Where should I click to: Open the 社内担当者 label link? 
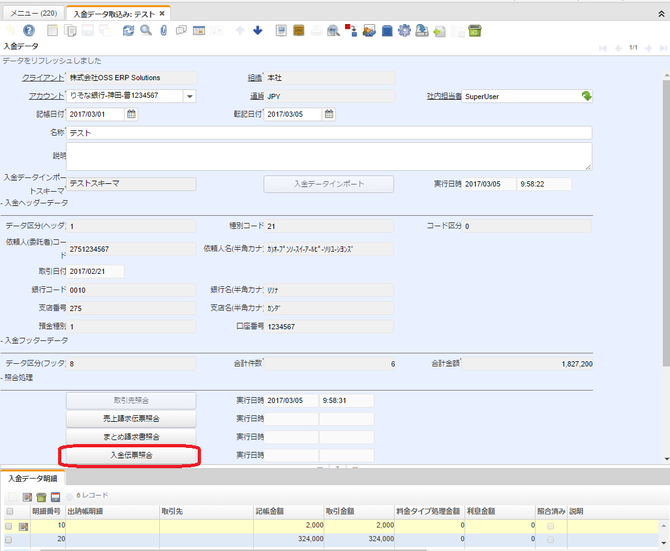444,96
